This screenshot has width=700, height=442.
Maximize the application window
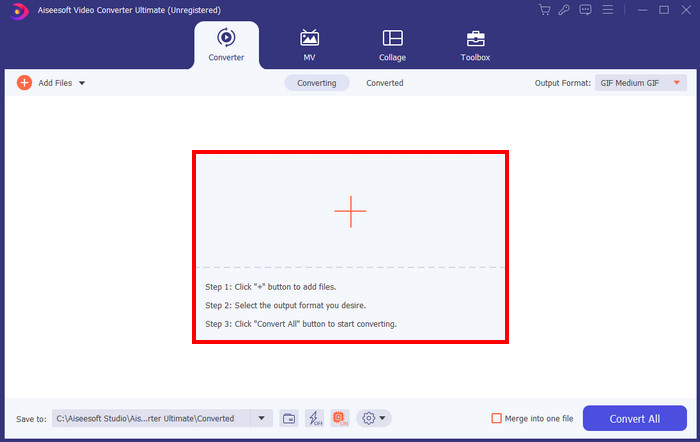(664, 10)
